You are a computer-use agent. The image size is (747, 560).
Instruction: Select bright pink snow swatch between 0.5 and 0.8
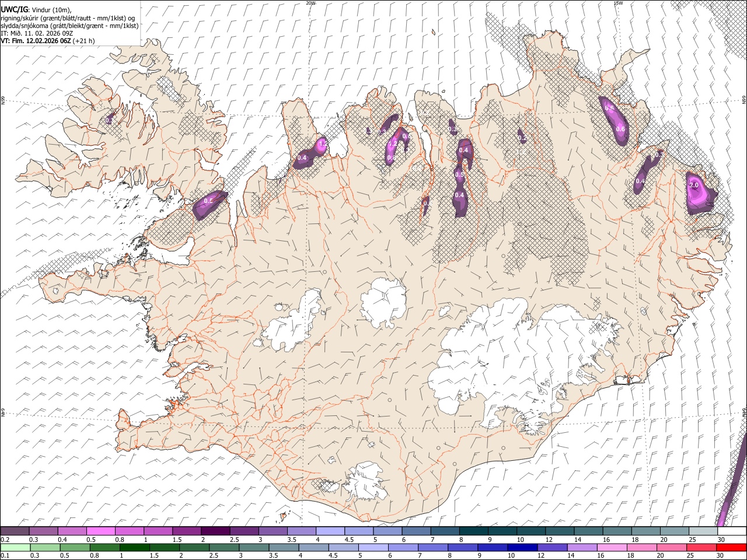100,531
